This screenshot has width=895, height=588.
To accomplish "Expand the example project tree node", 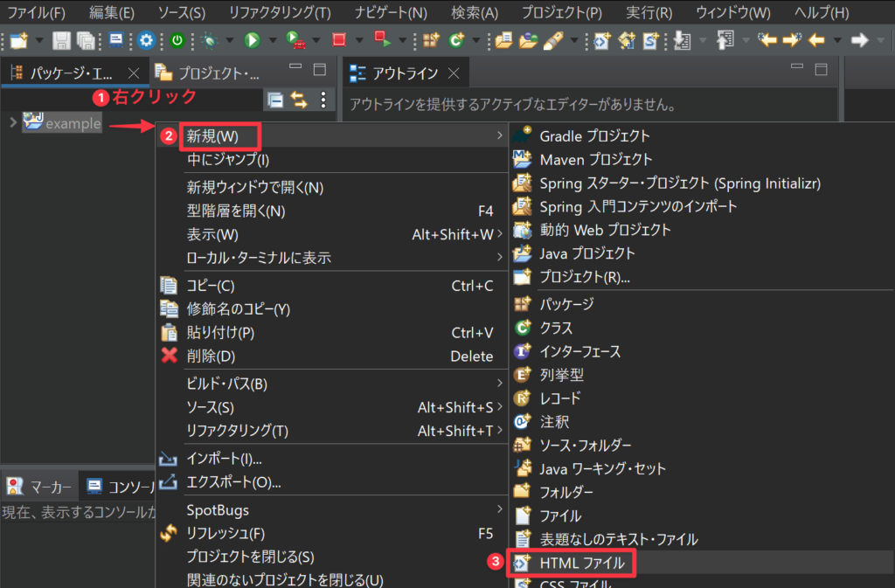I will point(12,123).
